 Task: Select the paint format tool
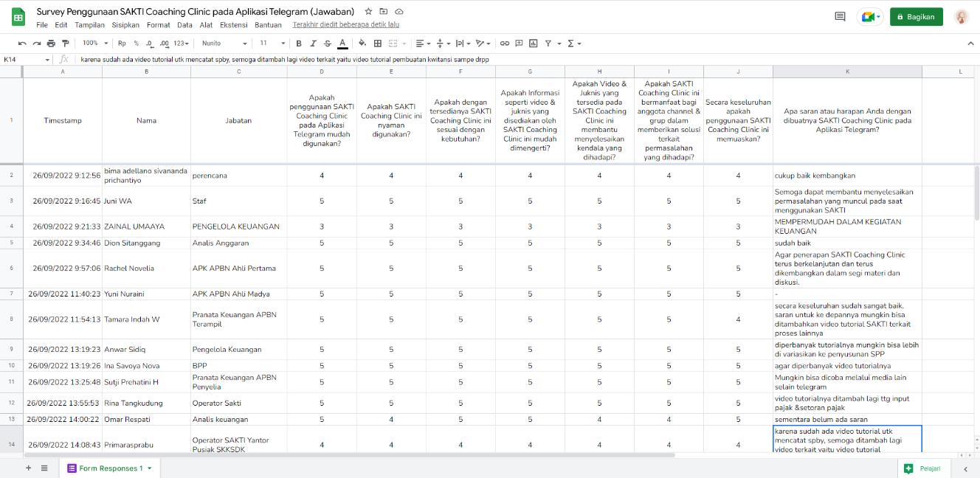pos(66,44)
